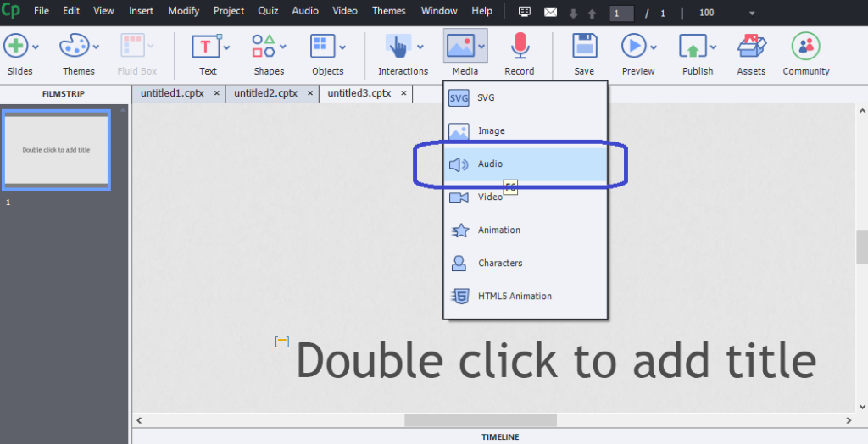
Task: Click the Interactions hand icon
Action: pyautogui.click(x=398, y=46)
